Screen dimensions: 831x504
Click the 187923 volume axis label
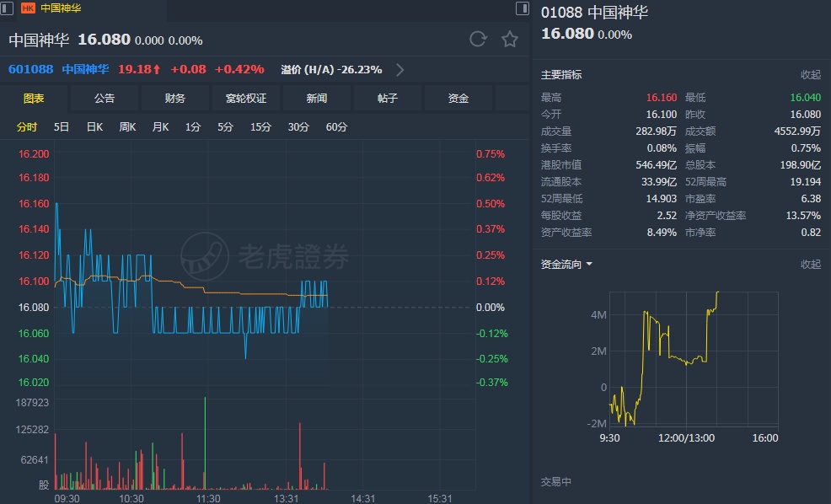tap(32, 403)
